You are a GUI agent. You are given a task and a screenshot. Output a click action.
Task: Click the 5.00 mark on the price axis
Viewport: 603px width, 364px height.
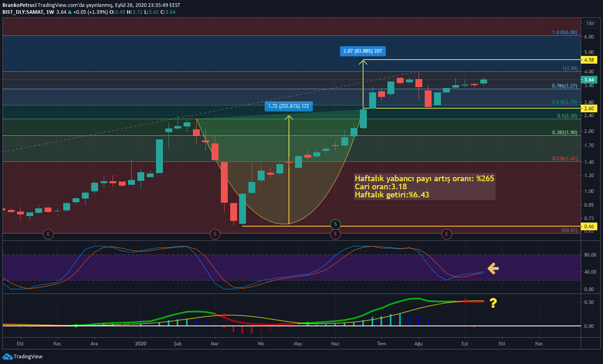[589, 52]
